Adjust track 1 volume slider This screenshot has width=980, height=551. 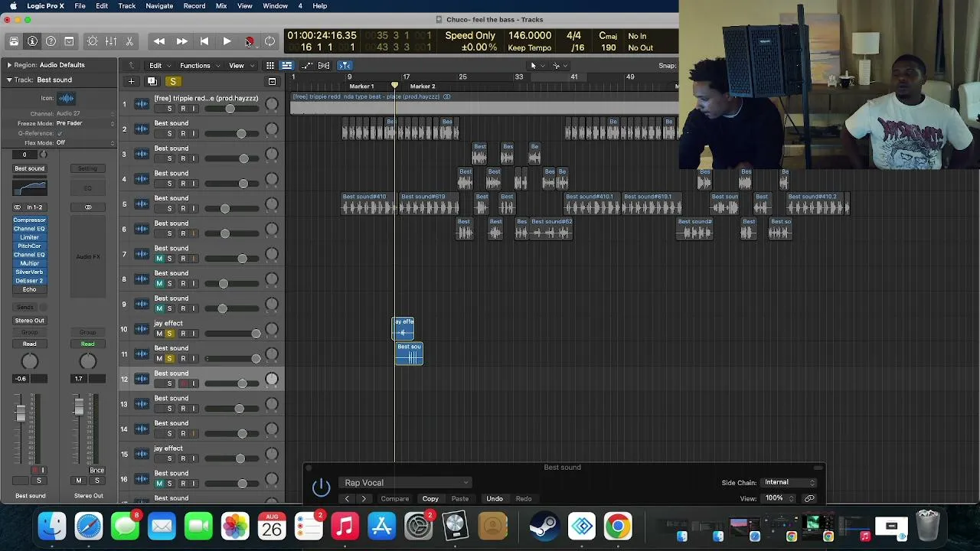(230, 109)
